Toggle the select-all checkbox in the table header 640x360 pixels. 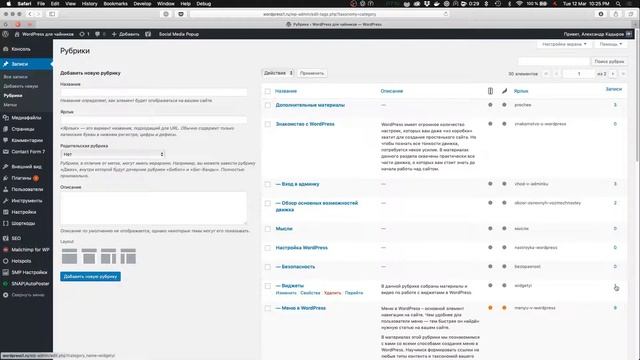[268, 91]
